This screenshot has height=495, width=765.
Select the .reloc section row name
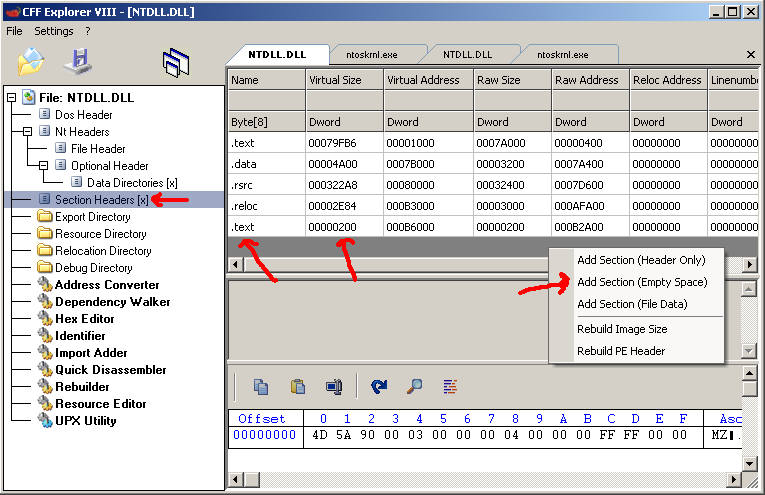244,206
